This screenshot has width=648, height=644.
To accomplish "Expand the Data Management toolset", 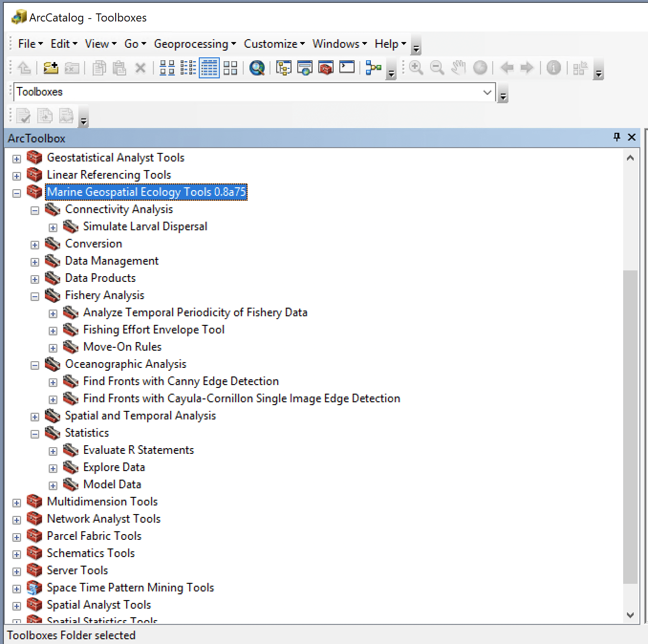I will 35,262.
